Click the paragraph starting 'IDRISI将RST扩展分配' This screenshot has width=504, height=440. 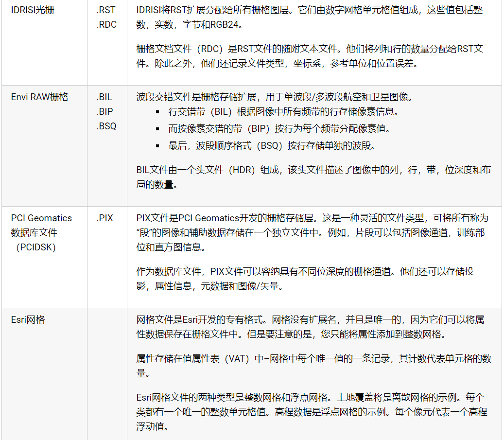point(310,17)
